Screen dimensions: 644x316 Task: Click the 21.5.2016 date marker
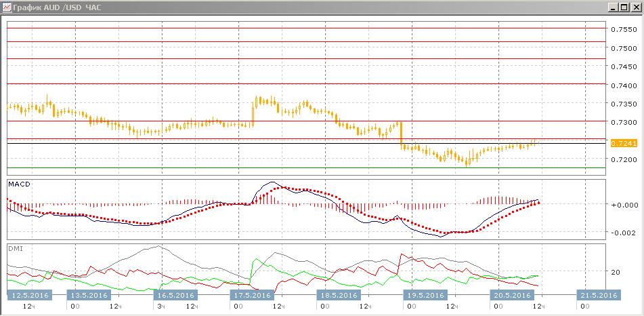click(x=599, y=295)
